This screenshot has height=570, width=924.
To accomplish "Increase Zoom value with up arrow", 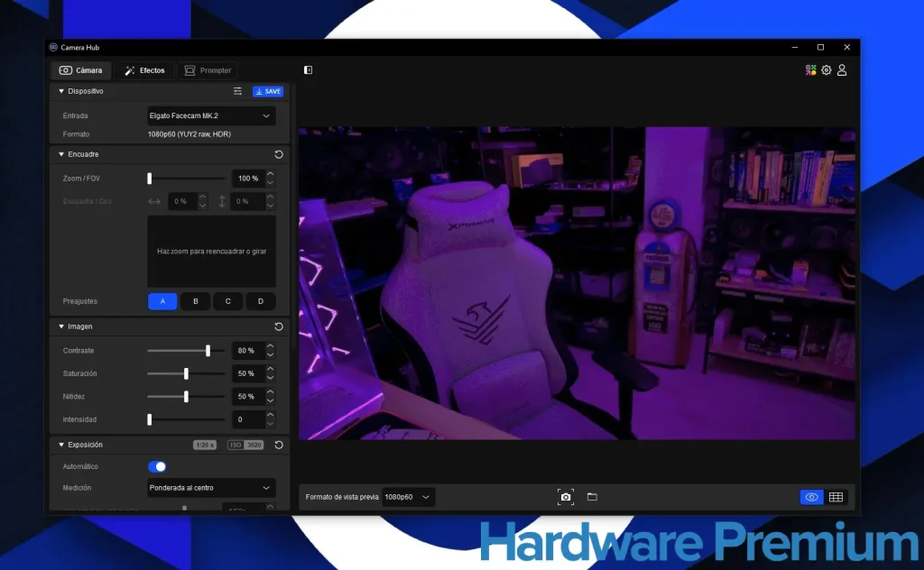I will click(x=270, y=174).
